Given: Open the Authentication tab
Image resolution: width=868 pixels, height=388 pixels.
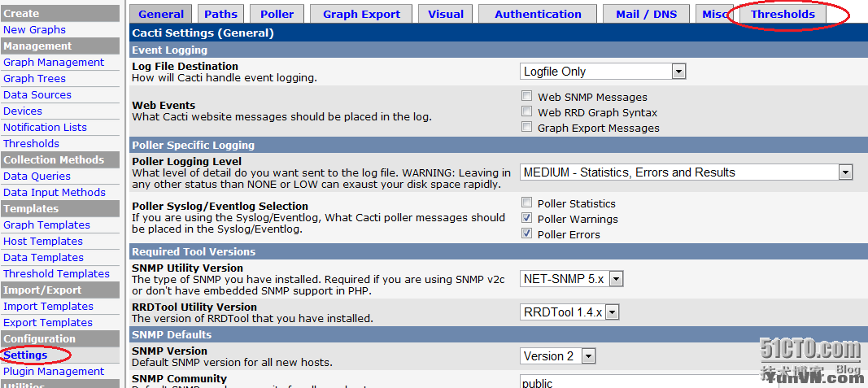Looking at the screenshot, I should [538, 15].
